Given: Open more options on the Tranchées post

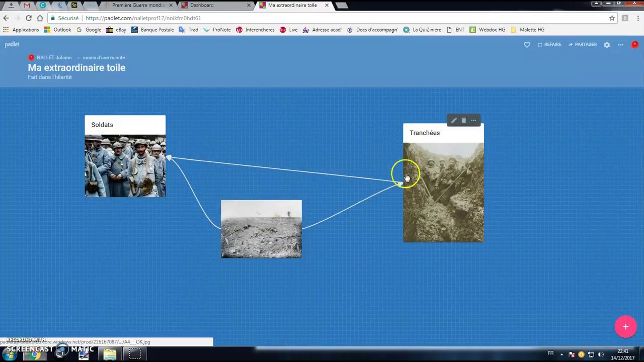Looking at the screenshot, I should click(473, 121).
